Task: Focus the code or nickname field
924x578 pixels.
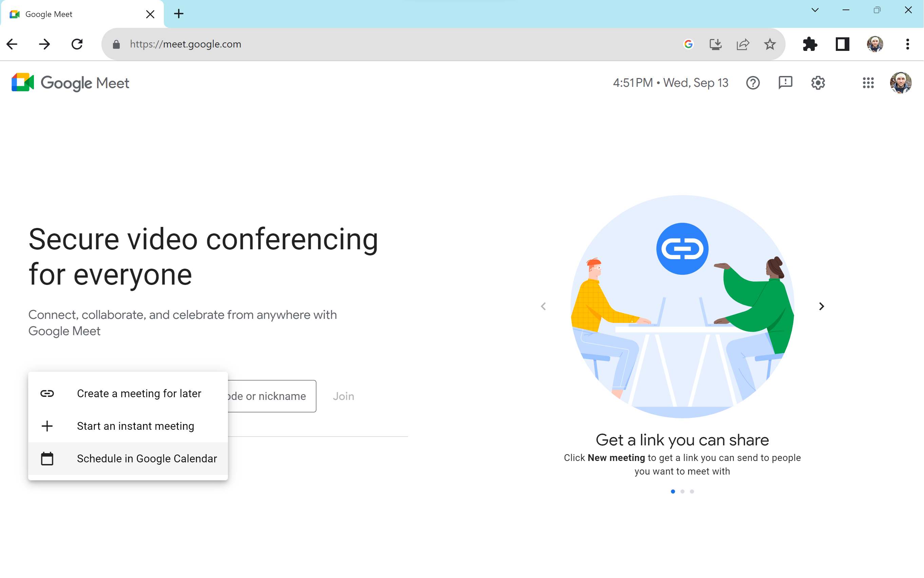Action: (272, 396)
